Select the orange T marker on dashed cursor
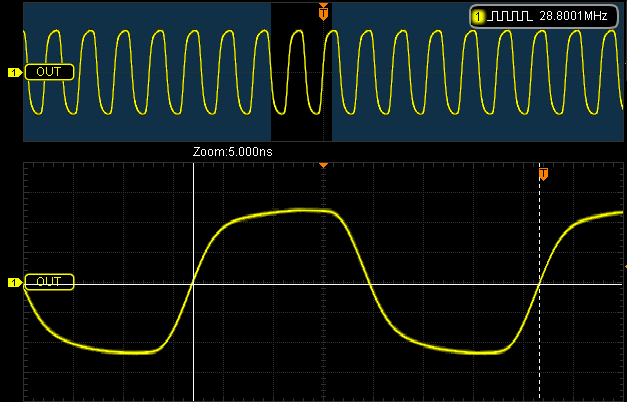The width and height of the screenshot is (627, 402). pos(543,174)
